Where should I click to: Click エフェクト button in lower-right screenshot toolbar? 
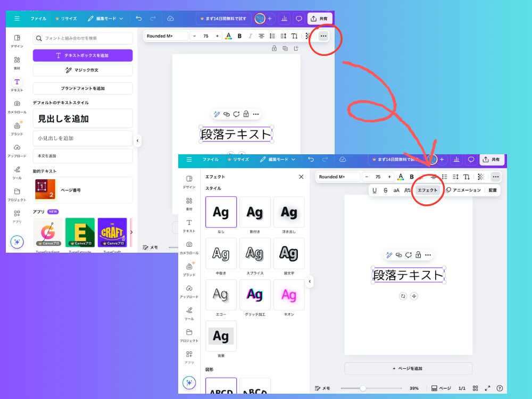tap(428, 190)
